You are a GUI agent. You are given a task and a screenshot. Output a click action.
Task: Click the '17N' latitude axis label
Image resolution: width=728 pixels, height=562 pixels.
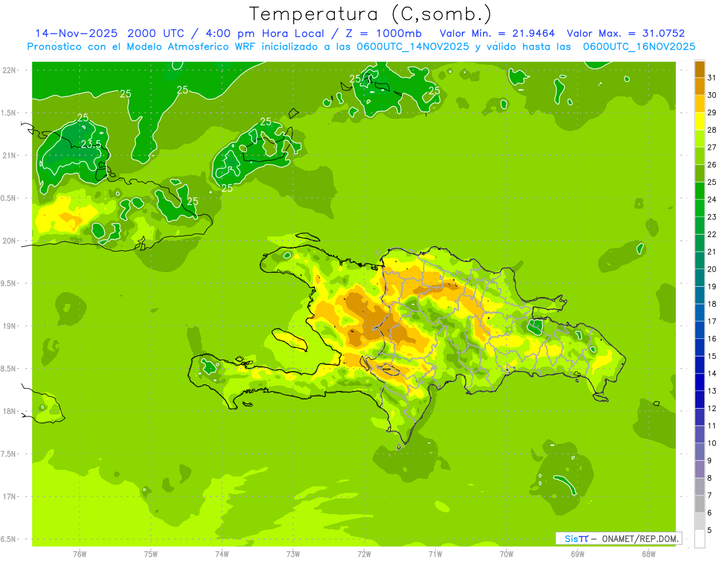(x=9, y=497)
